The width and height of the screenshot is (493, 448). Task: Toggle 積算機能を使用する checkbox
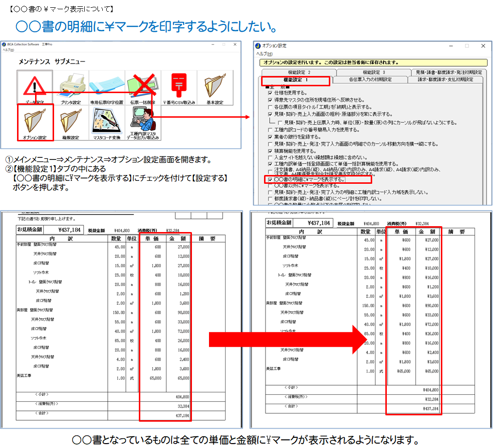(270, 151)
